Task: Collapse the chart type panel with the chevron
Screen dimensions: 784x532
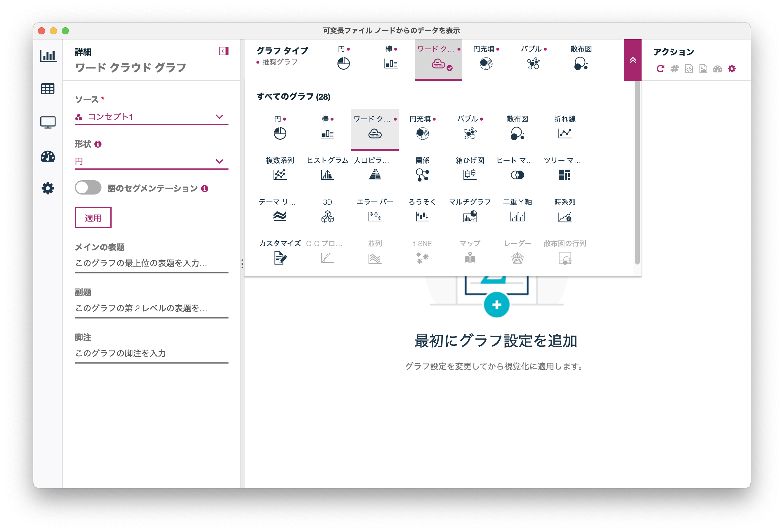Action: click(x=633, y=61)
